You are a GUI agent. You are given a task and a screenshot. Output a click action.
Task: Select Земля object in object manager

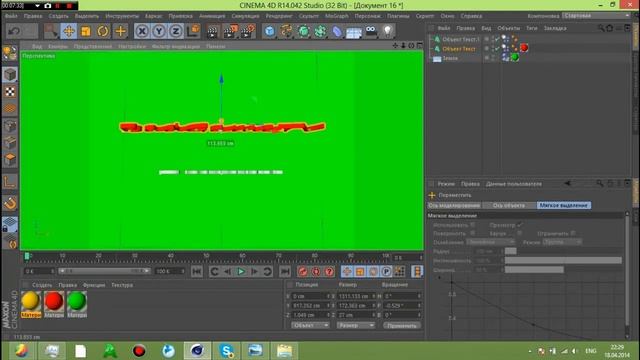tap(450, 58)
